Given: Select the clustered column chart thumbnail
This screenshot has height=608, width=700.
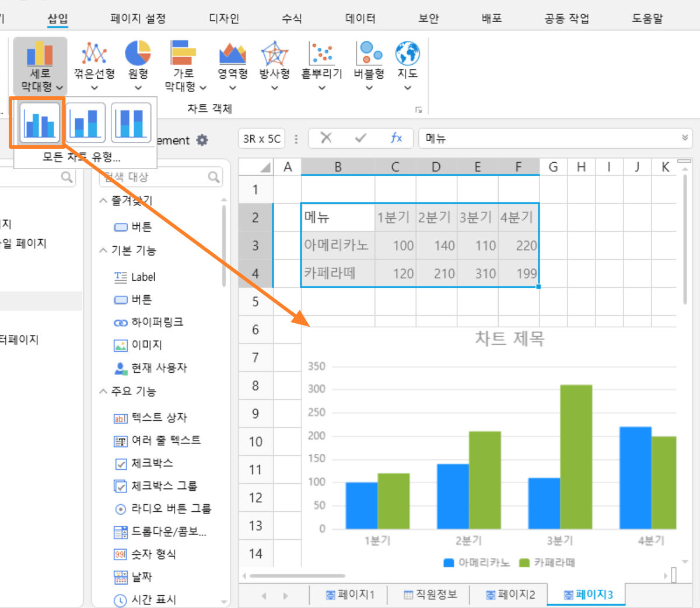Looking at the screenshot, I should [40, 123].
